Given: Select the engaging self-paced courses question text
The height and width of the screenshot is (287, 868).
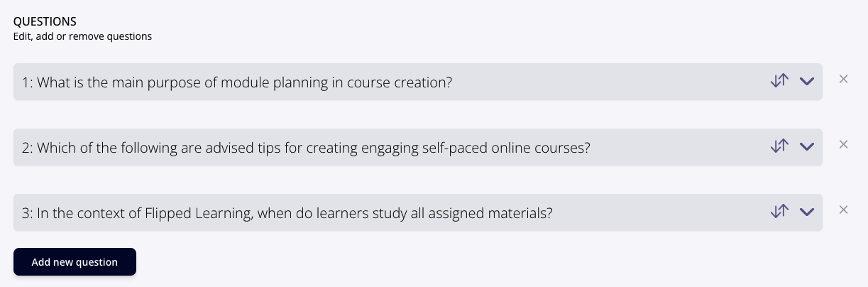Looking at the screenshot, I should click(314, 148).
